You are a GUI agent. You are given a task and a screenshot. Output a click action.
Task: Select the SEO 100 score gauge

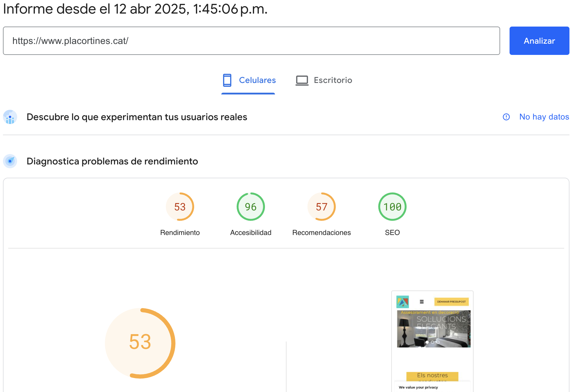(392, 207)
